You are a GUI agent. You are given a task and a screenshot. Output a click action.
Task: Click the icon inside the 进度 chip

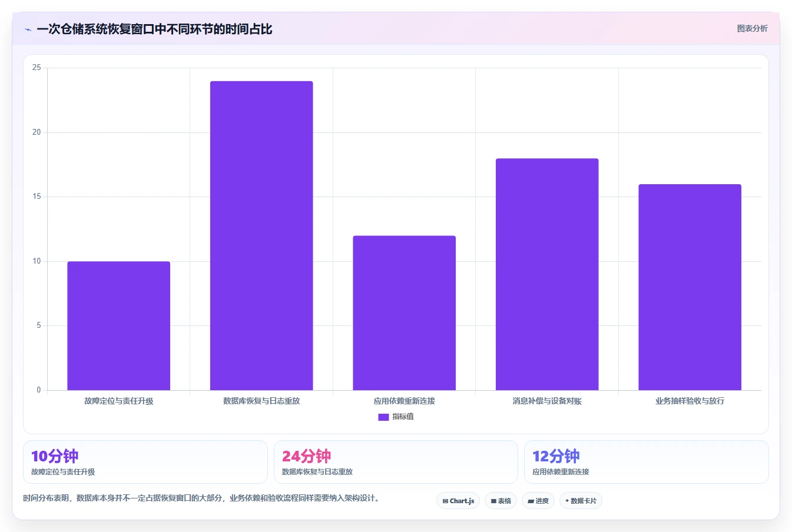coord(531,501)
